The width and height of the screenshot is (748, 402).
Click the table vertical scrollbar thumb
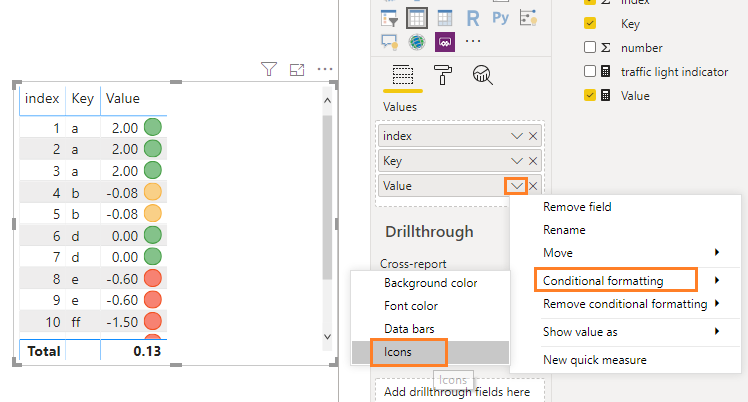pyautogui.click(x=327, y=196)
